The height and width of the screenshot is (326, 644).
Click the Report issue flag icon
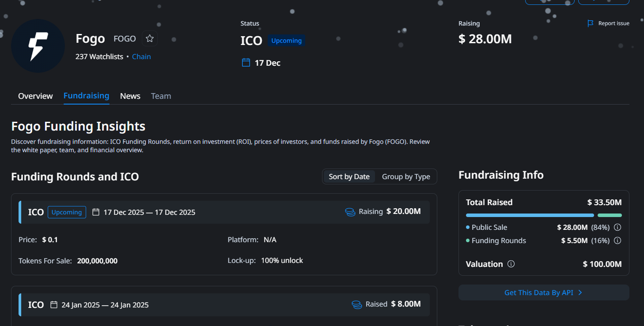[x=591, y=23]
